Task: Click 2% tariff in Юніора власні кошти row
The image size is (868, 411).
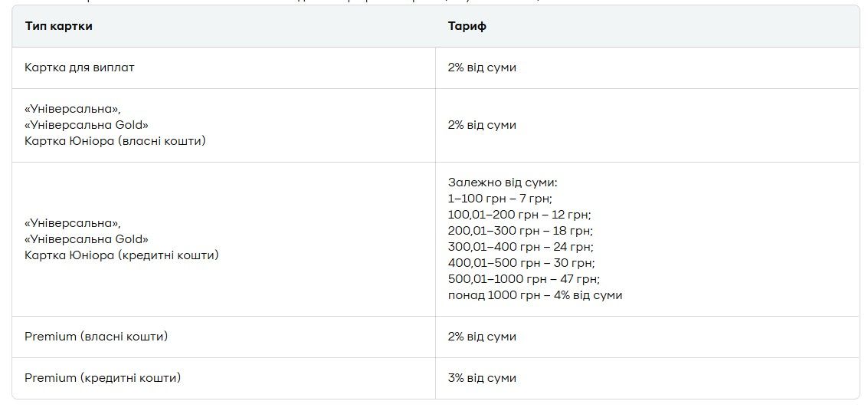Action: (x=482, y=125)
